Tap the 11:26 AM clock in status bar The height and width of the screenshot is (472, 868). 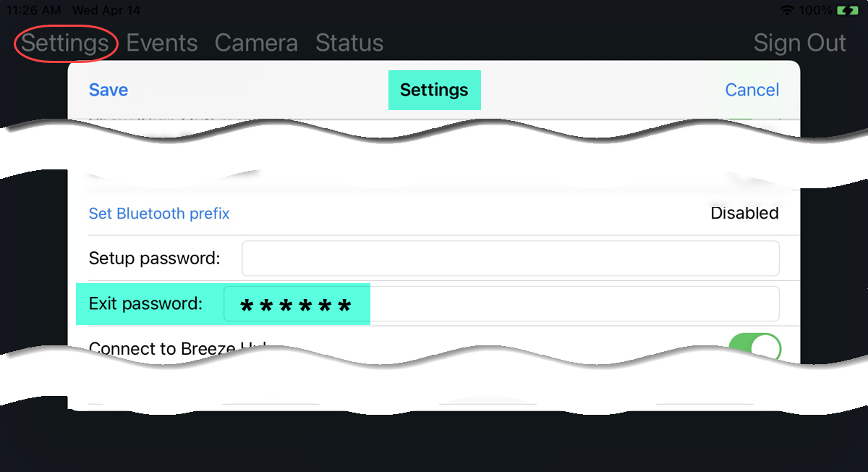pos(33,10)
